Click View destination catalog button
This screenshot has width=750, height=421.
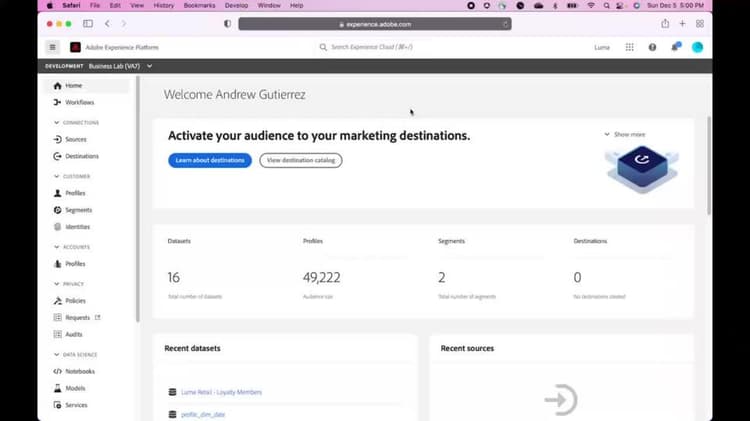301,160
